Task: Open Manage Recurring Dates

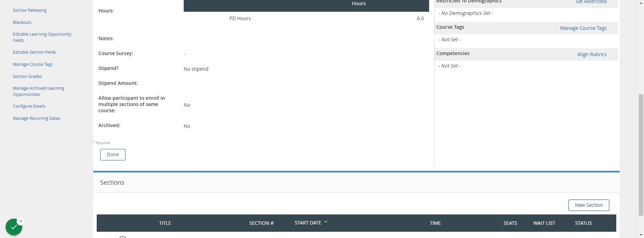Action: point(36,118)
